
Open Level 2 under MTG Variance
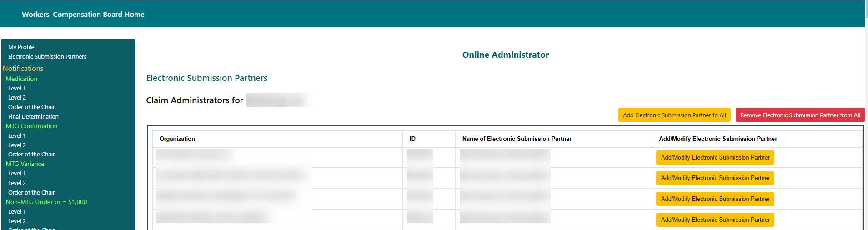(17, 183)
